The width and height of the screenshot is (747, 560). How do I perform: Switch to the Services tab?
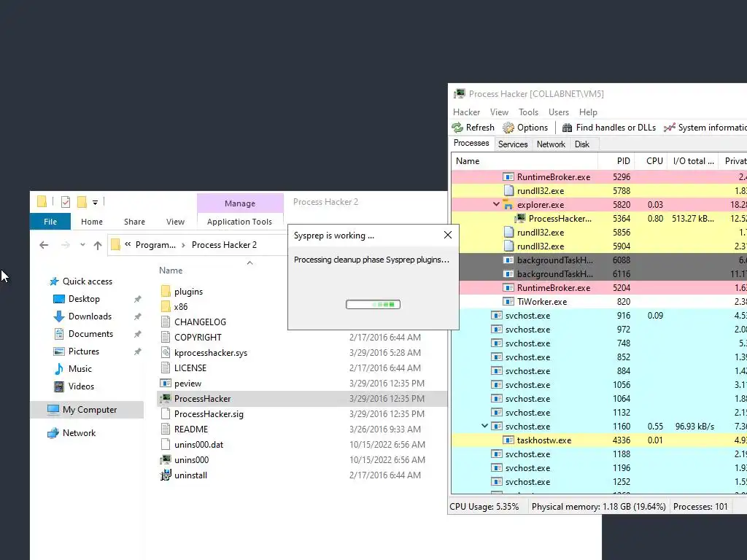tap(513, 144)
